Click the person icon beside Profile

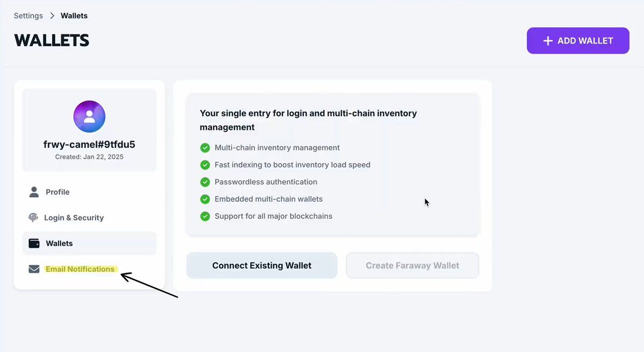coord(34,192)
